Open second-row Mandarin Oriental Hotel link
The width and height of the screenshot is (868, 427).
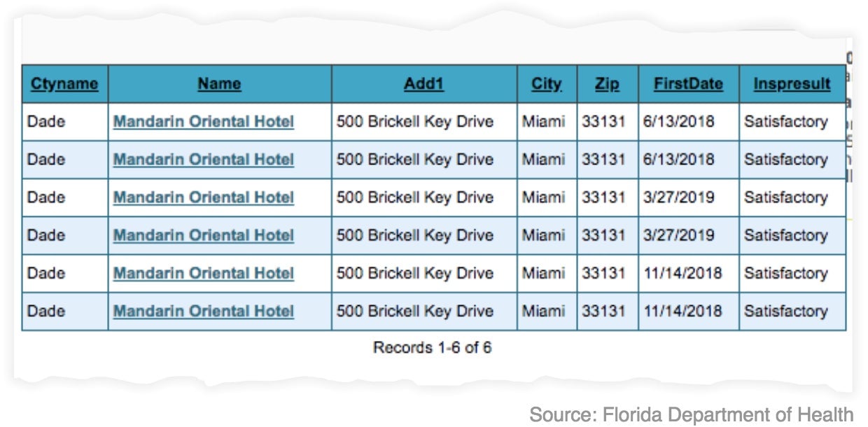[x=204, y=160]
